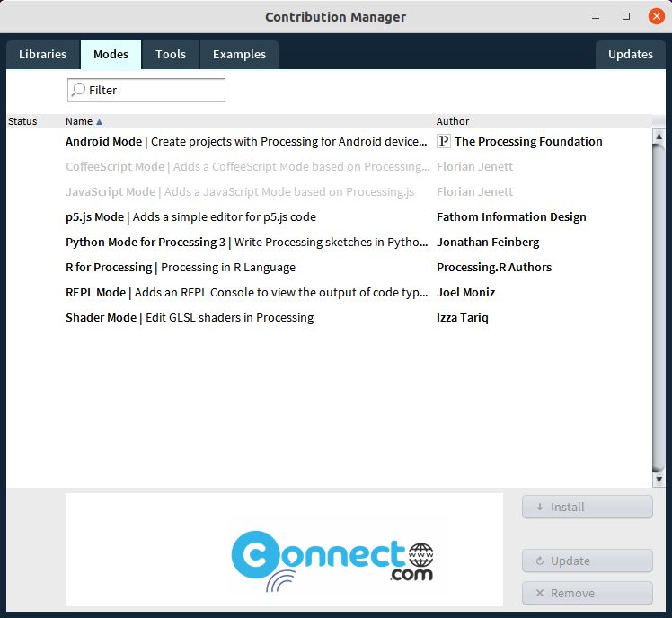Viewport: 672px width, 618px height.
Task: Click author Izza Tariq
Action: pos(463,318)
